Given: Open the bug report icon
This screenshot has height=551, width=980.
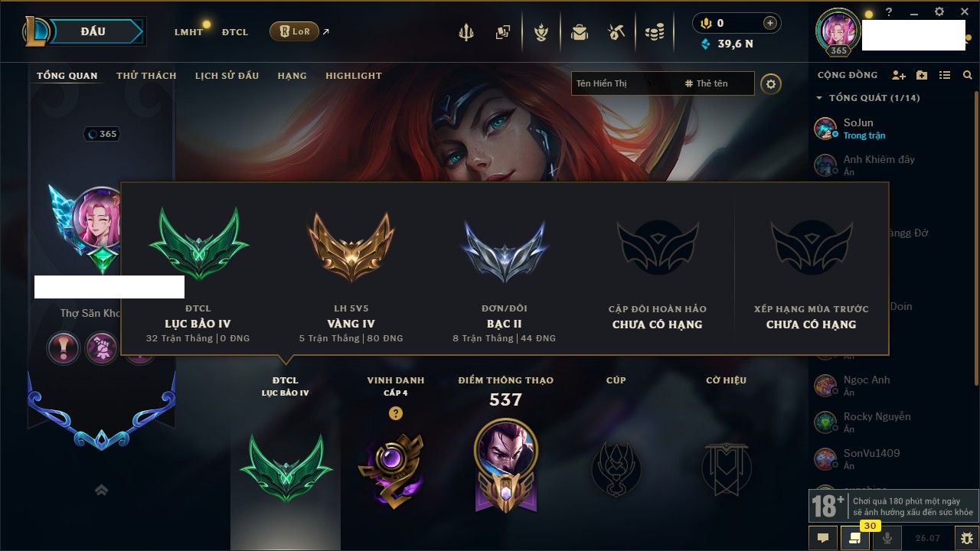Looking at the screenshot, I should tap(967, 538).
